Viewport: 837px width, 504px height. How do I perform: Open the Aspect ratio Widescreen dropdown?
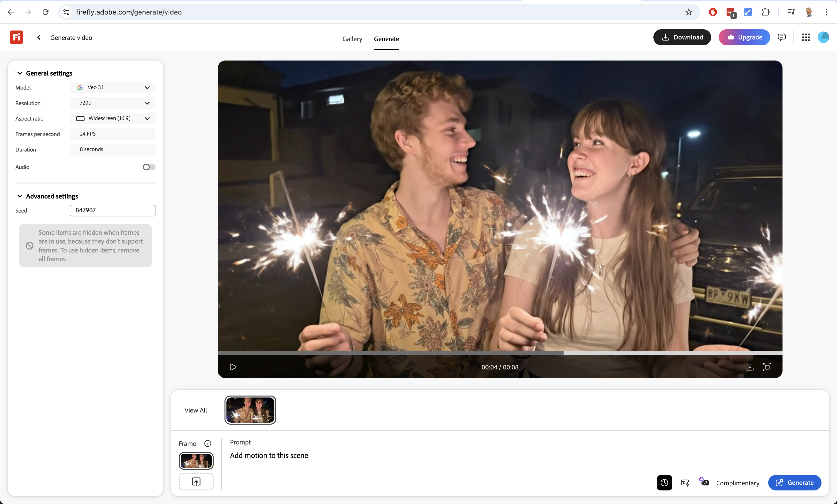coord(112,119)
